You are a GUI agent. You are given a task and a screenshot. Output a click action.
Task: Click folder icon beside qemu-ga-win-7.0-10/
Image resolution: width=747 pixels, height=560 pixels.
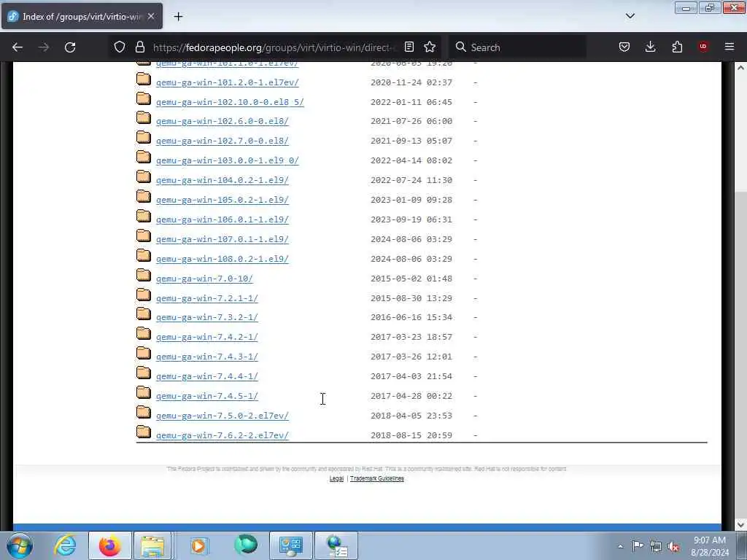[x=144, y=275]
